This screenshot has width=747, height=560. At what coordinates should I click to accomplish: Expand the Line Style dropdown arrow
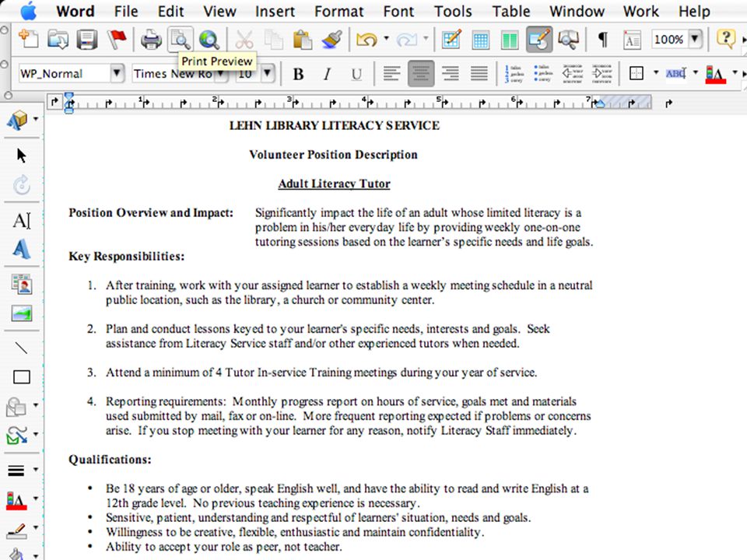point(36,470)
